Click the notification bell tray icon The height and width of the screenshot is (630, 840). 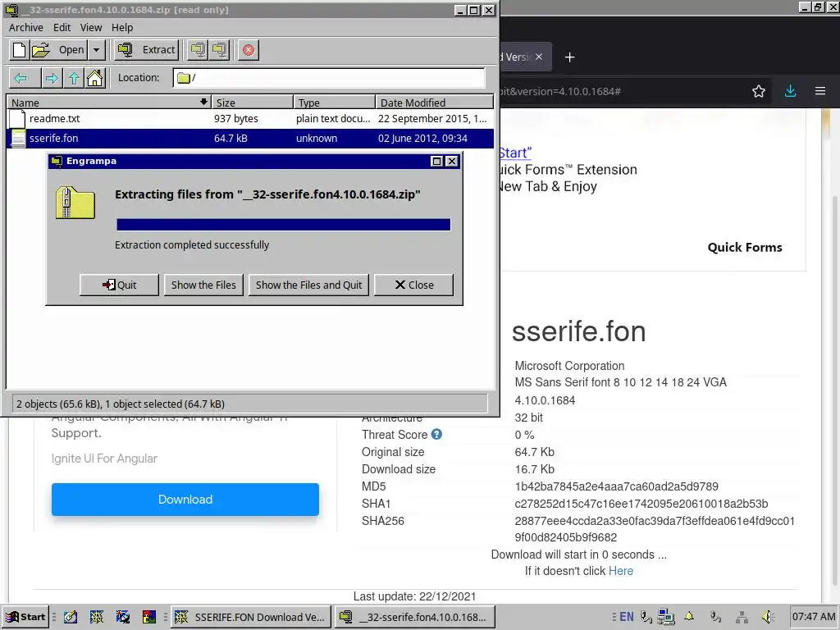click(x=689, y=617)
